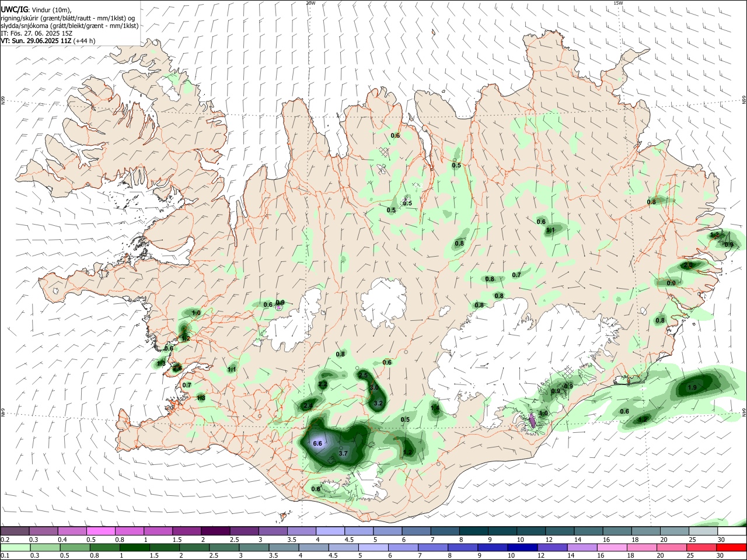Pick the white snow scale swatch at 30
This screenshot has width=747, height=560.
click(x=732, y=531)
